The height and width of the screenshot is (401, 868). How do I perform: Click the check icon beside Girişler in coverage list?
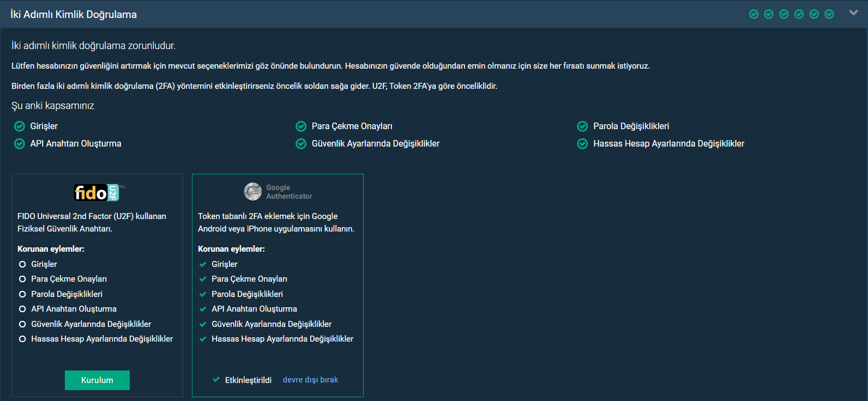coord(20,126)
